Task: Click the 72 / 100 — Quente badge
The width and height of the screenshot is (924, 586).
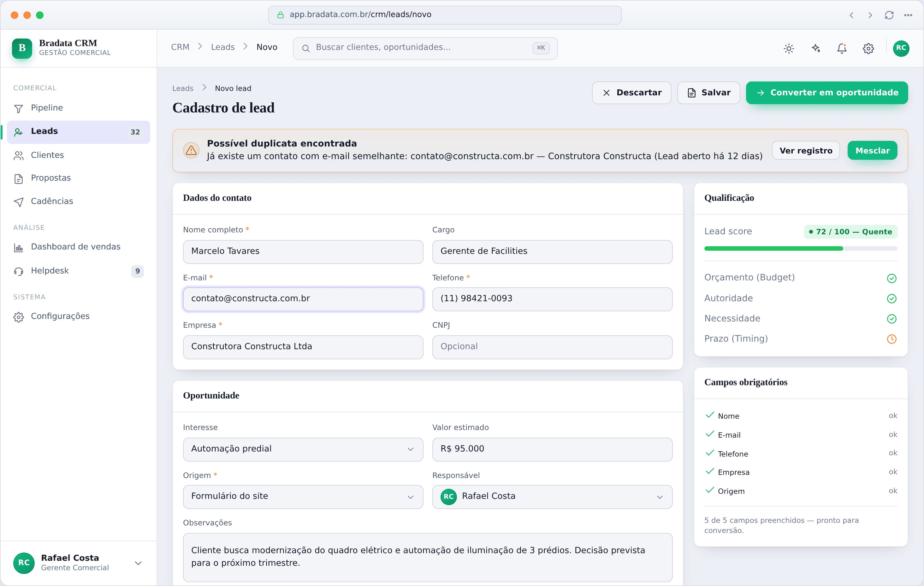Action: pyautogui.click(x=850, y=231)
